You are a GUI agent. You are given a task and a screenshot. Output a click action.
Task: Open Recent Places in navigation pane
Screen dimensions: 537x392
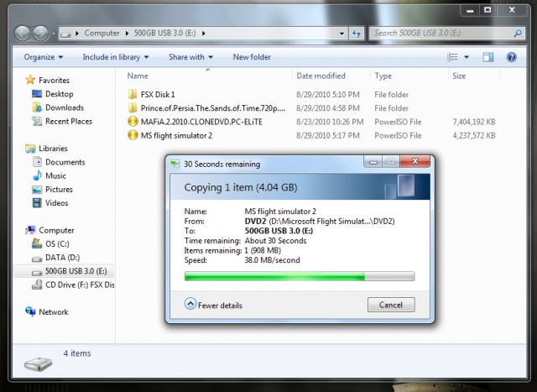pos(69,122)
